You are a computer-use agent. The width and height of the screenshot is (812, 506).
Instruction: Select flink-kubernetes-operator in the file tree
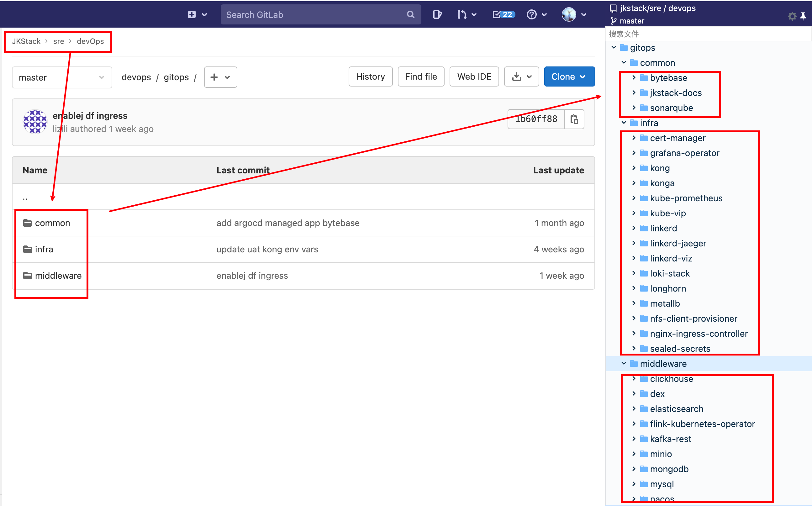coord(702,424)
